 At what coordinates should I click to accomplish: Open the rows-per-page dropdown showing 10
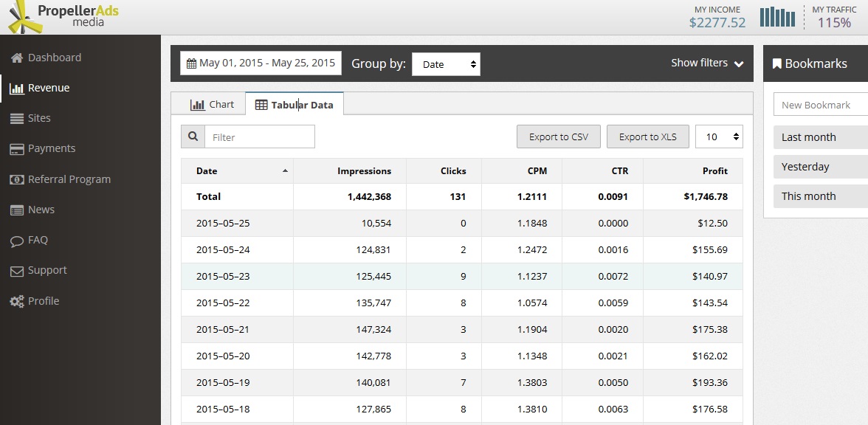[x=719, y=137]
